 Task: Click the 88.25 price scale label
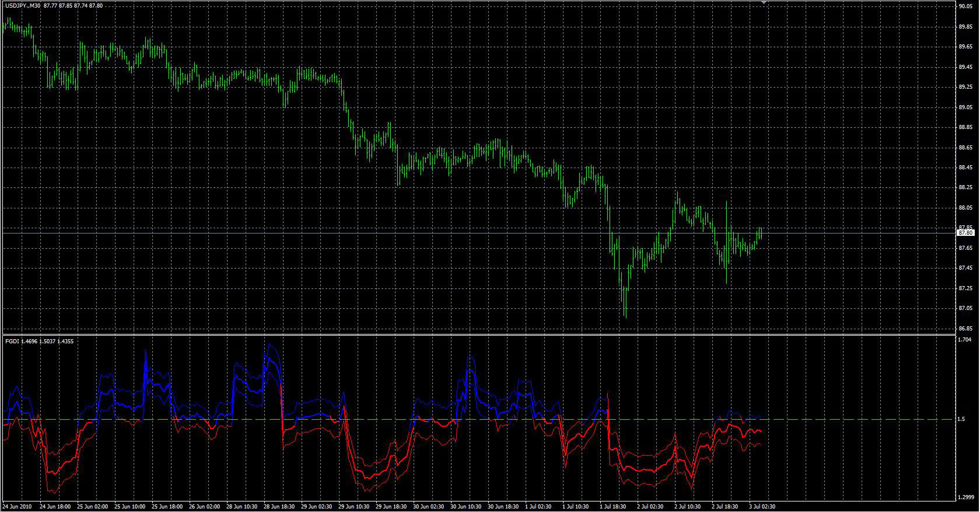pos(965,188)
